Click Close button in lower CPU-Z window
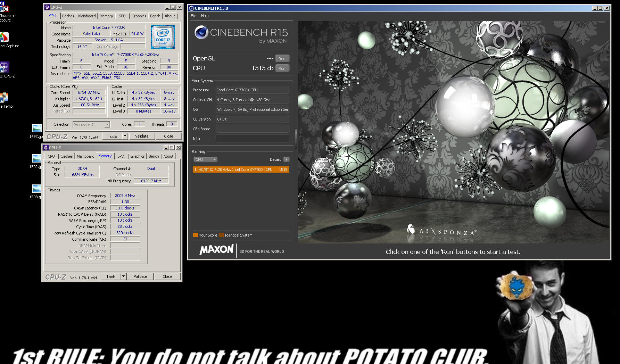This screenshot has height=364, width=620. coord(167,276)
